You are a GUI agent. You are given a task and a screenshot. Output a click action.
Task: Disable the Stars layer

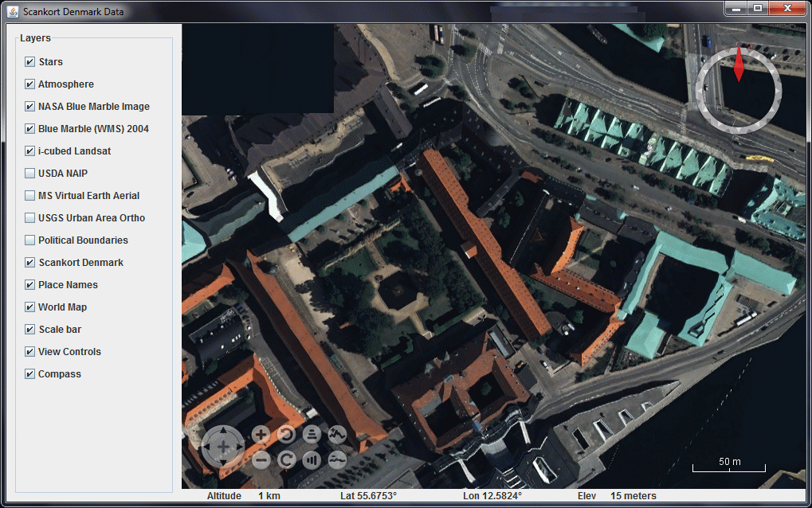29,61
